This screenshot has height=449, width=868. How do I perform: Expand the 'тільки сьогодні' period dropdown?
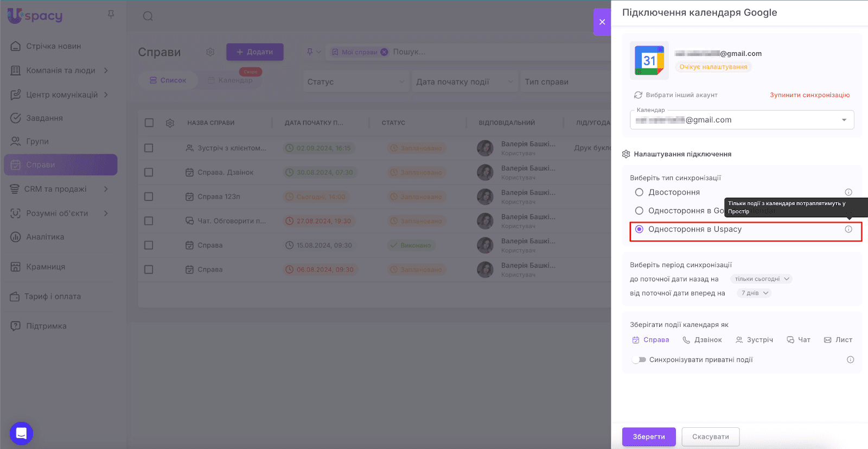click(761, 279)
